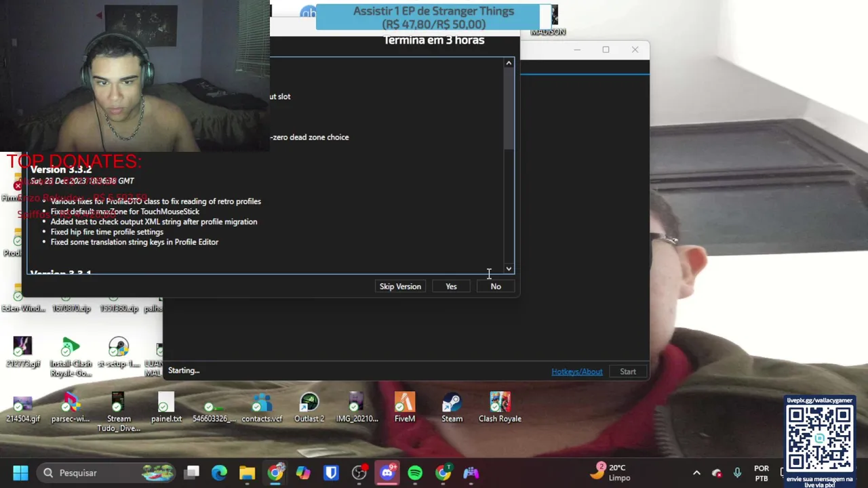Open File Explorer from the taskbar
The image size is (868, 488).
coord(247,472)
